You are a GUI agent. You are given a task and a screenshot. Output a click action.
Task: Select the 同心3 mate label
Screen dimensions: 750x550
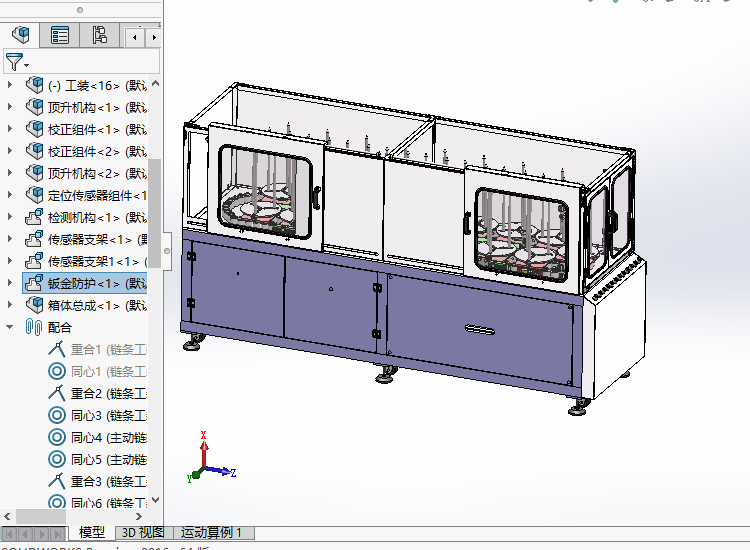tap(109, 416)
